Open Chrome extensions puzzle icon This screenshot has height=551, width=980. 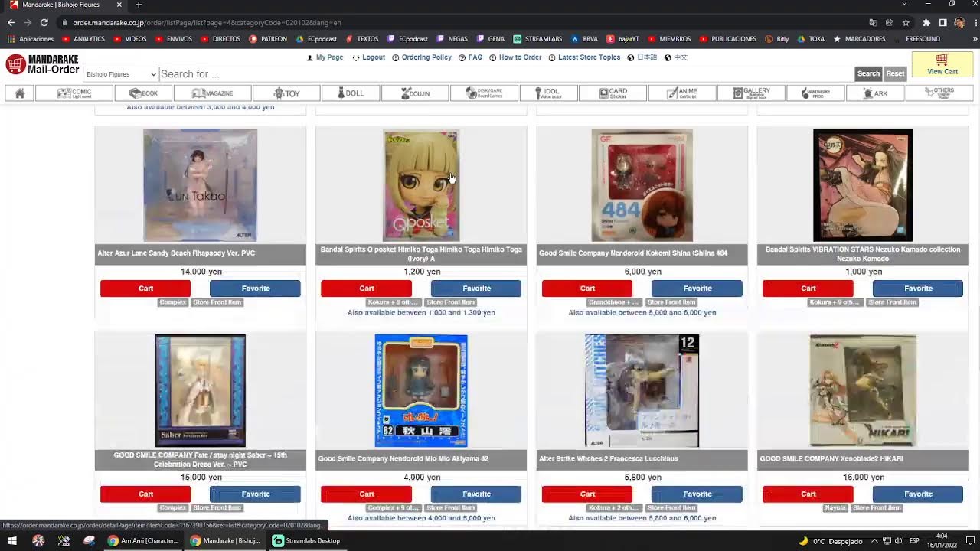click(x=926, y=23)
